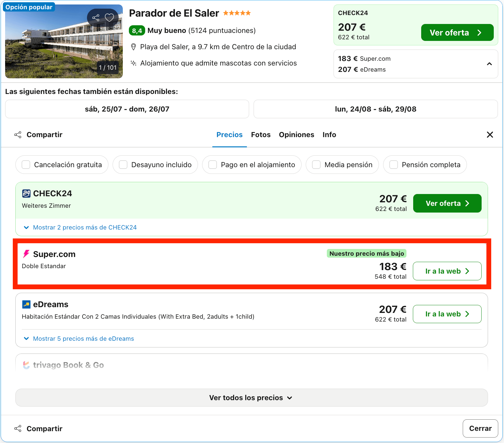Click the 207 € eDreams summary line
The height and width of the screenshot is (443, 504).
[x=362, y=69]
